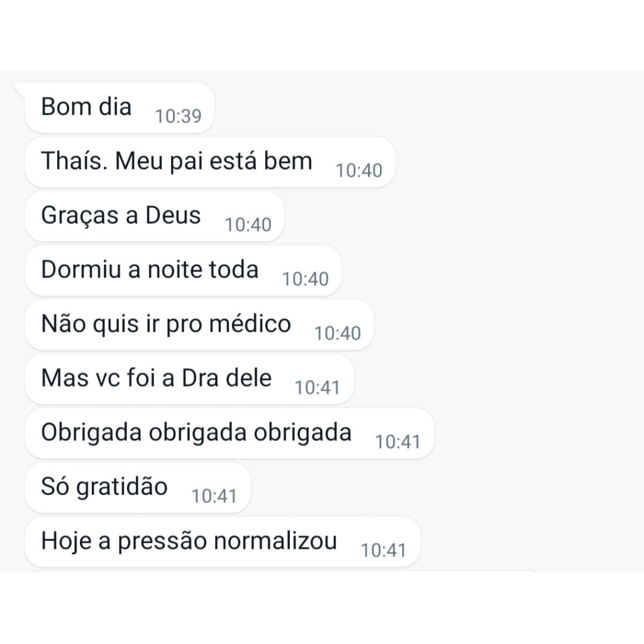
Task: Tap the "Graças a Deus" message
Action: pyautogui.click(x=121, y=216)
